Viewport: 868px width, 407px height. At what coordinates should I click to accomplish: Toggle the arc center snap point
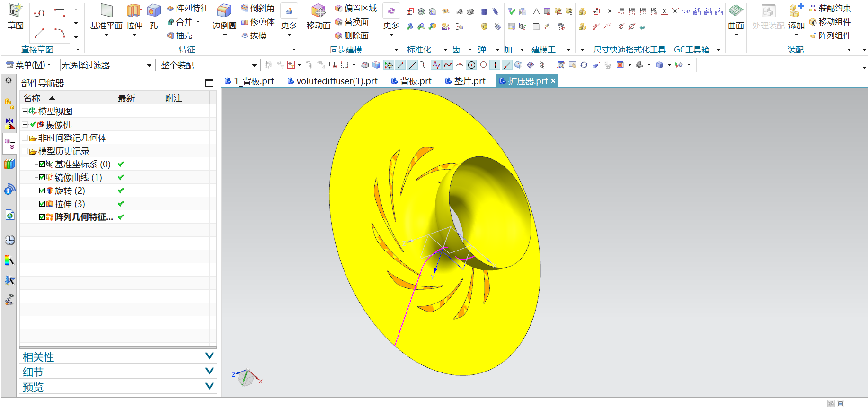[471, 65]
